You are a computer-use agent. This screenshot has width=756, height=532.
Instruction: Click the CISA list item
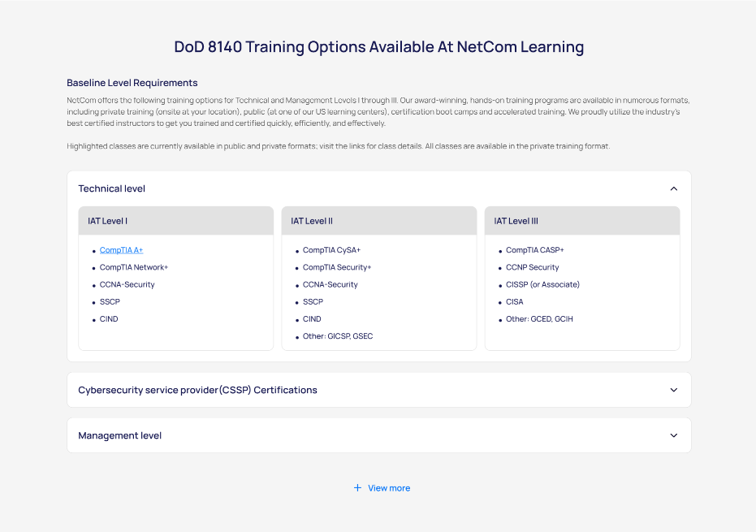coord(515,302)
